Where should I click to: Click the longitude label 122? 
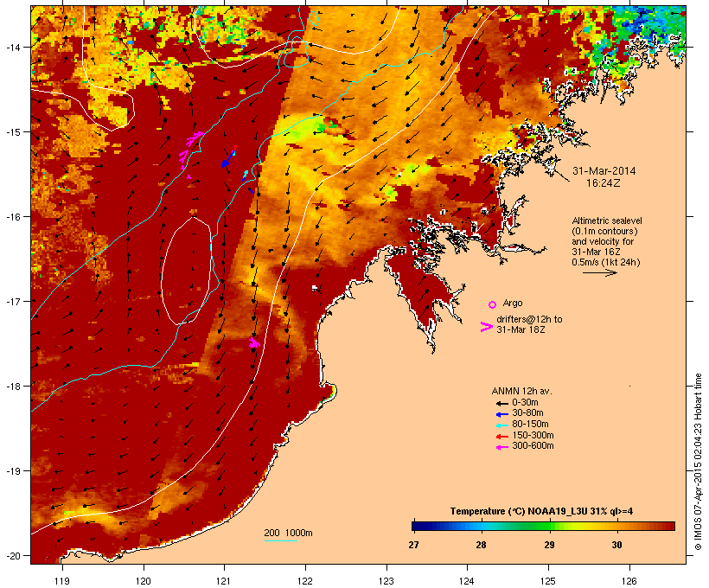pyautogui.click(x=305, y=581)
